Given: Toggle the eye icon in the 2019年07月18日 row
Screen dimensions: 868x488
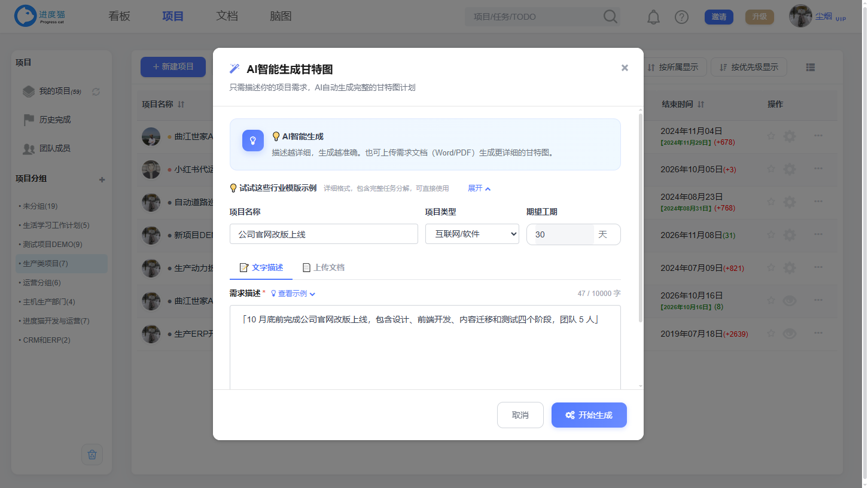Looking at the screenshot, I should coord(790,334).
